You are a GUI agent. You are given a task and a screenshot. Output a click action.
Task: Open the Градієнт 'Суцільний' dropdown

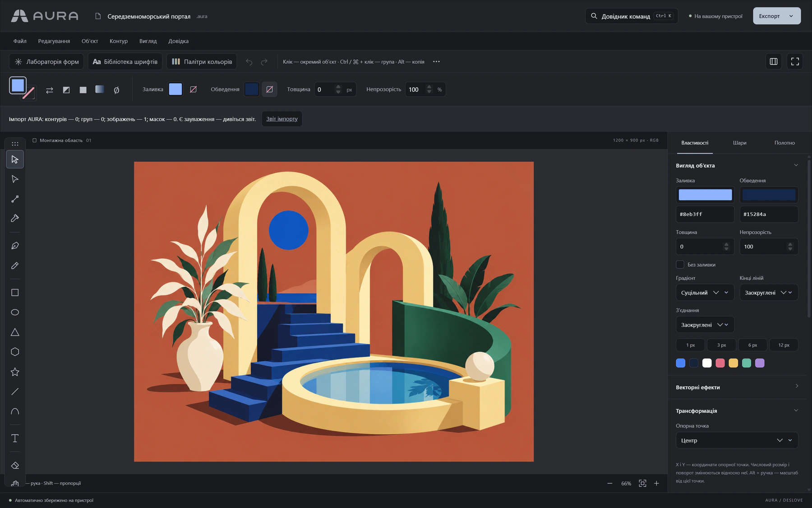pyautogui.click(x=705, y=293)
